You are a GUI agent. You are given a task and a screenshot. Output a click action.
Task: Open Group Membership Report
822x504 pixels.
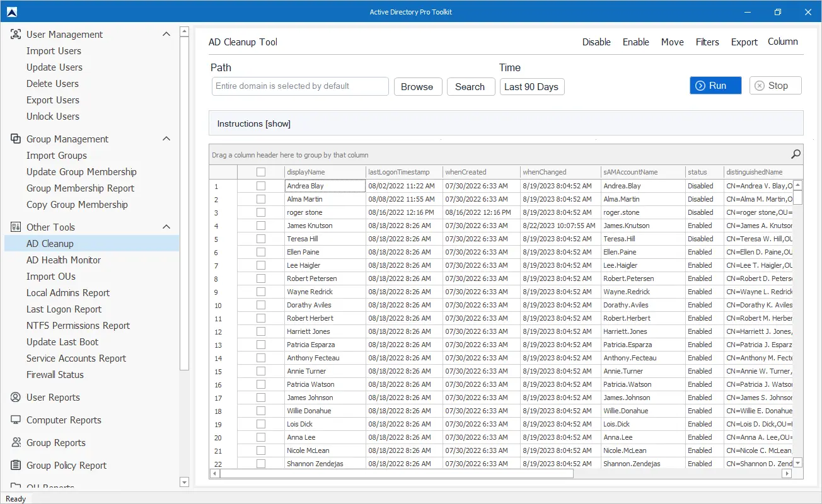[x=80, y=188]
